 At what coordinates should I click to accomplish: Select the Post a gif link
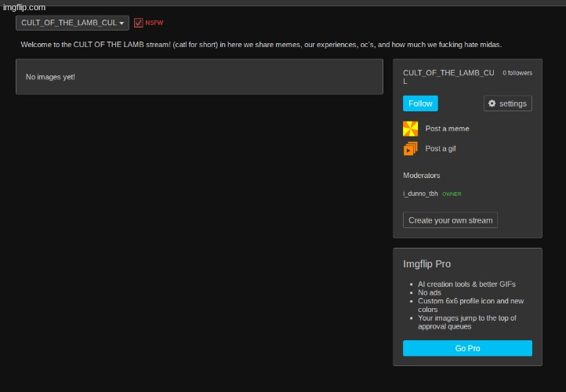click(441, 149)
